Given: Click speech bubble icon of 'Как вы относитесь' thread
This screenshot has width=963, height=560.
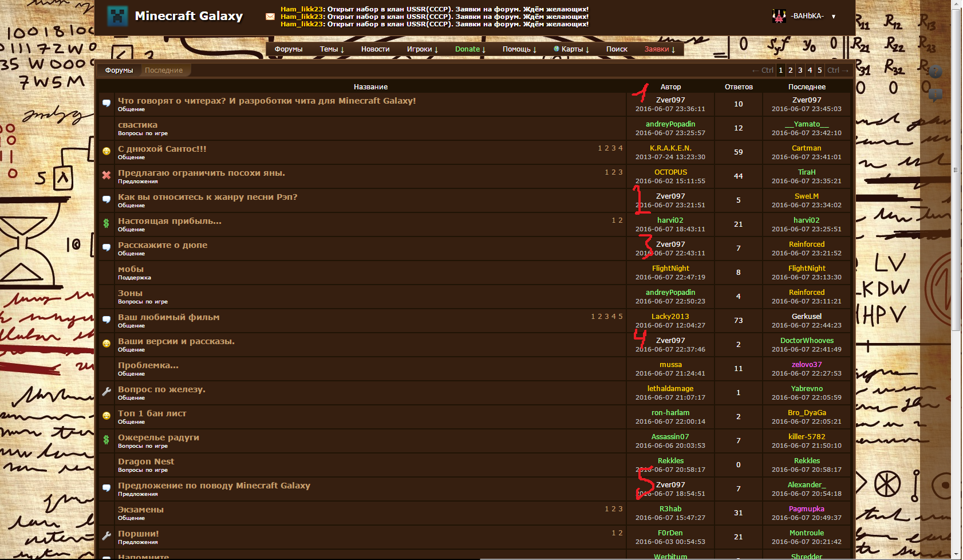Looking at the screenshot, I should tap(106, 200).
